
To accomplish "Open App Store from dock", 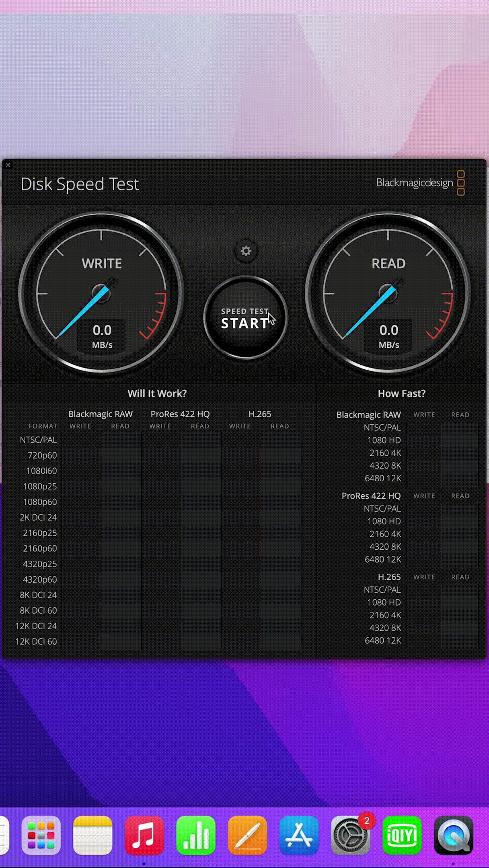I will (299, 835).
